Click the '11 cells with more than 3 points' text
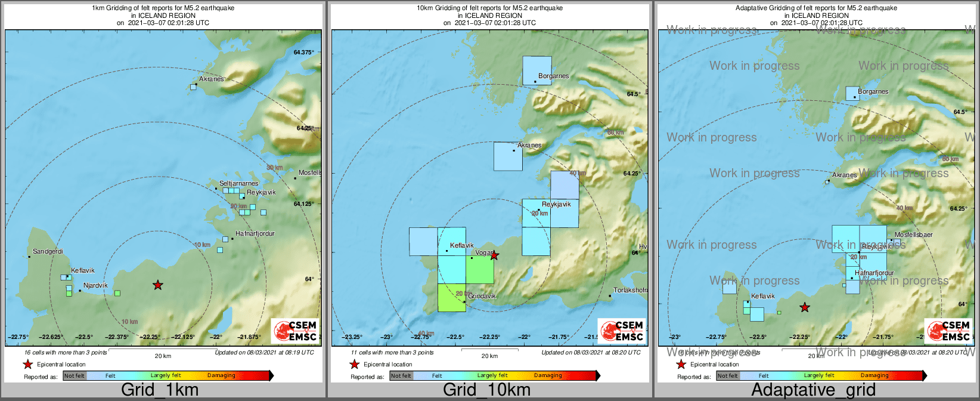Image resolution: width=980 pixels, height=401 pixels. [392, 353]
